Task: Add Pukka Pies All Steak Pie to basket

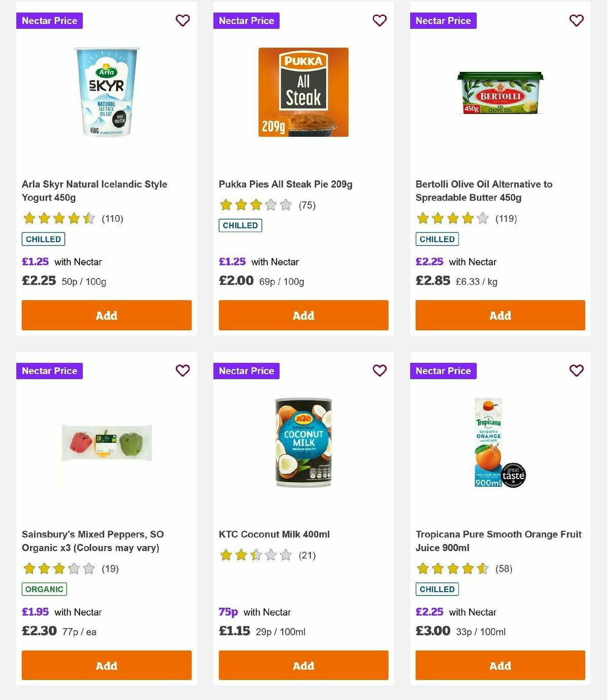Action: [303, 315]
